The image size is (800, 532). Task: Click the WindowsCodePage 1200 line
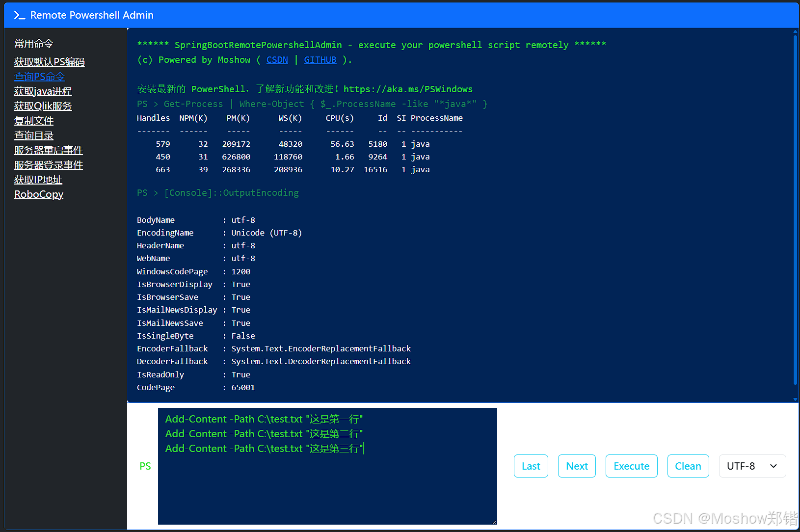click(x=194, y=271)
